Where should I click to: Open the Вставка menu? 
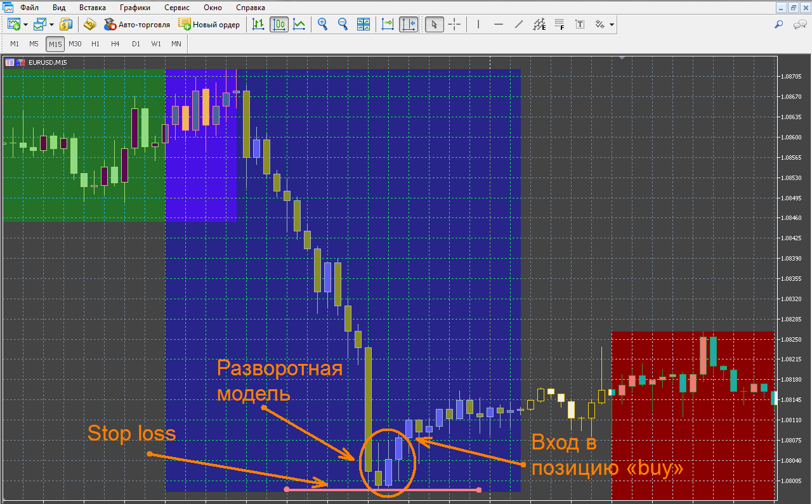pyautogui.click(x=93, y=8)
